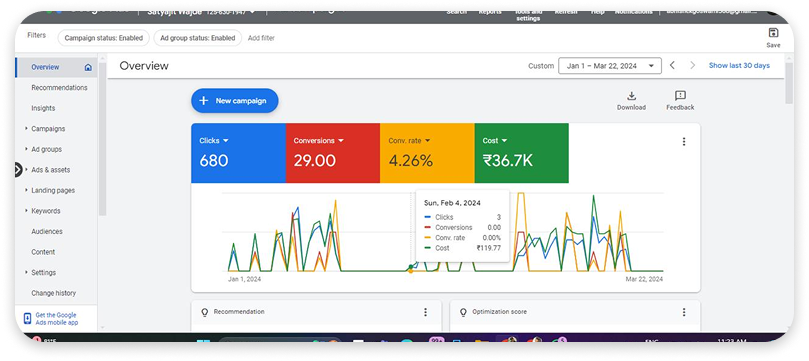
Task: Expand the Keywords sidebar section
Action: (45, 211)
